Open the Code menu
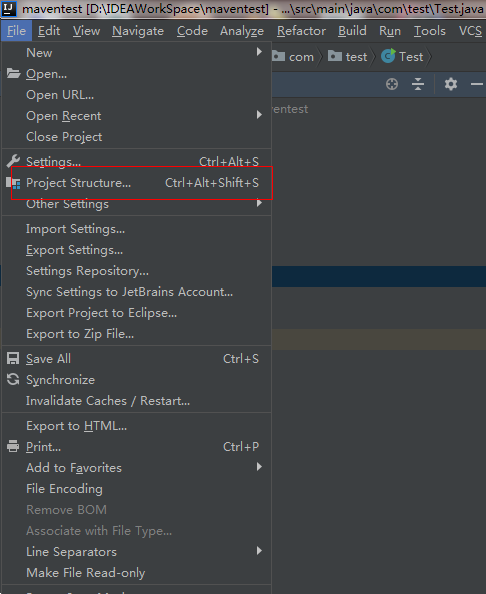The image size is (486, 594). tap(192, 31)
